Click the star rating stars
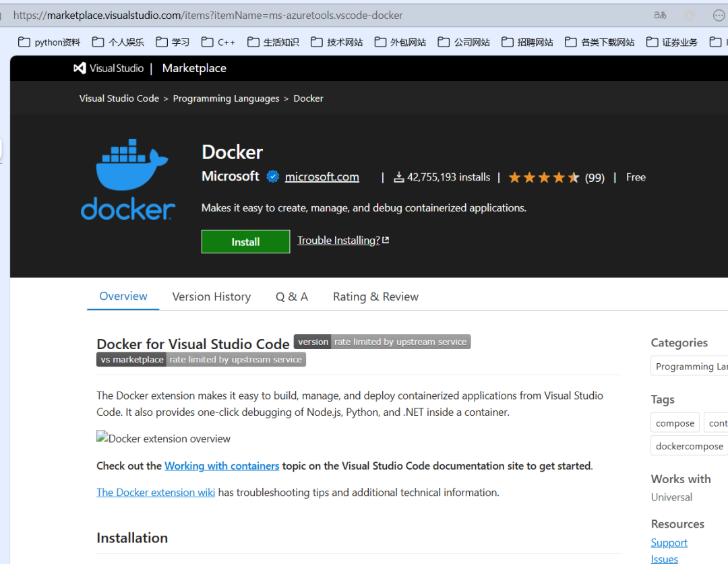728x564 pixels. [544, 177]
